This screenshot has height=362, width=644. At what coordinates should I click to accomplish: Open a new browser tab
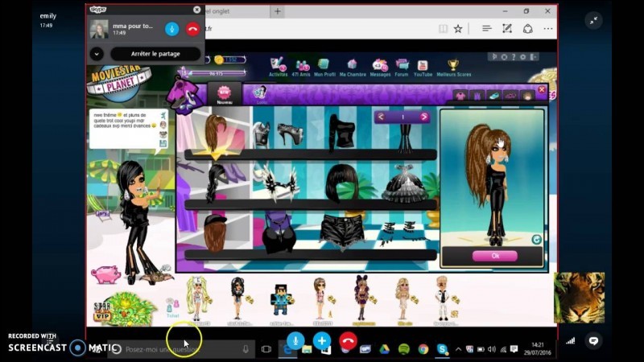click(x=277, y=11)
